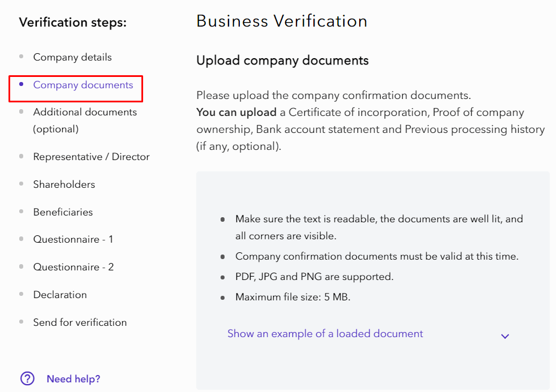This screenshot has width=556, height=392.
Task: Go to Send for verification step
Action: click(80, 322)
